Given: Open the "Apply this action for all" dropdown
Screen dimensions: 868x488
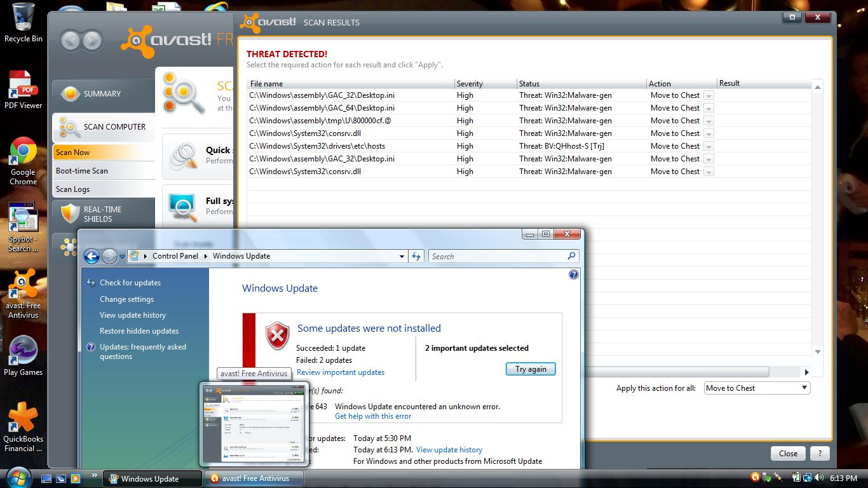Looking at the screenshot, I should click(x=757, y=388).
